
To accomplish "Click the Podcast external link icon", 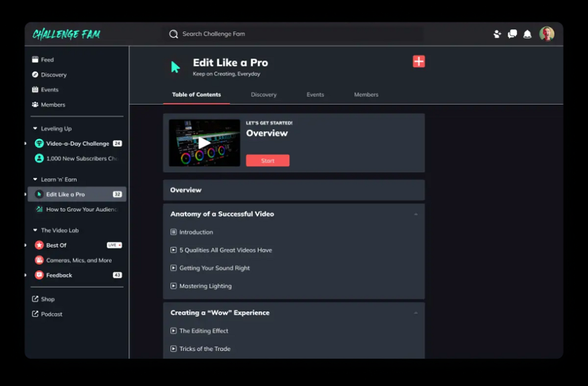I will [x=35, y=313].
